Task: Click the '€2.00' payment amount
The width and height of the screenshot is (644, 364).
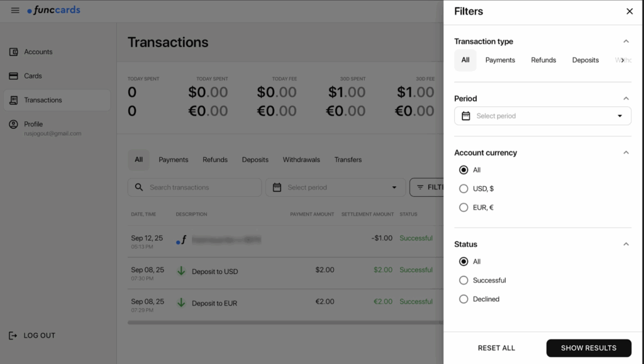Action: click(x=325, y=301)
